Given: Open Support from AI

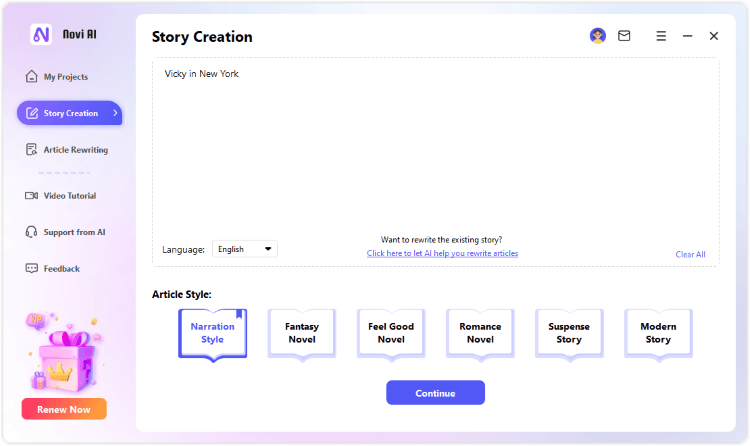Looking at the screenshot, I should point(65,232).
